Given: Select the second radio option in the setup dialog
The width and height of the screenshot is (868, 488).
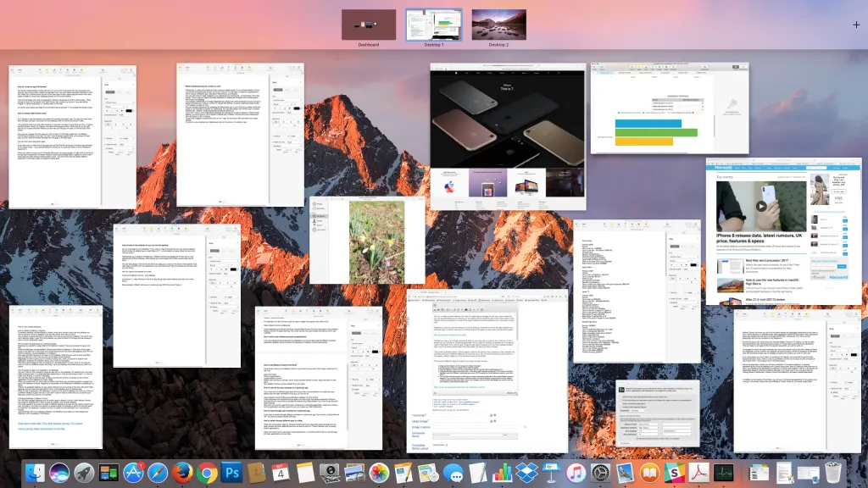Looking at the screenshot, I should [621, 401].
